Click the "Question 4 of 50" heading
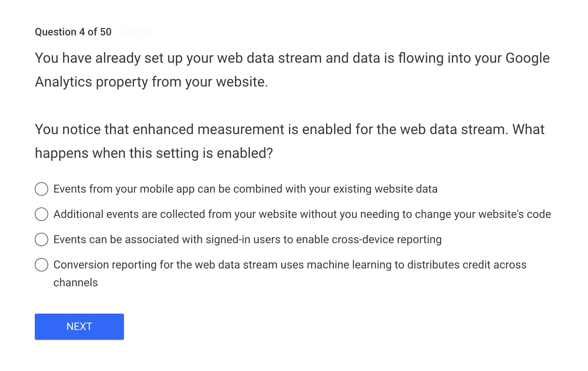 (73, 32)
